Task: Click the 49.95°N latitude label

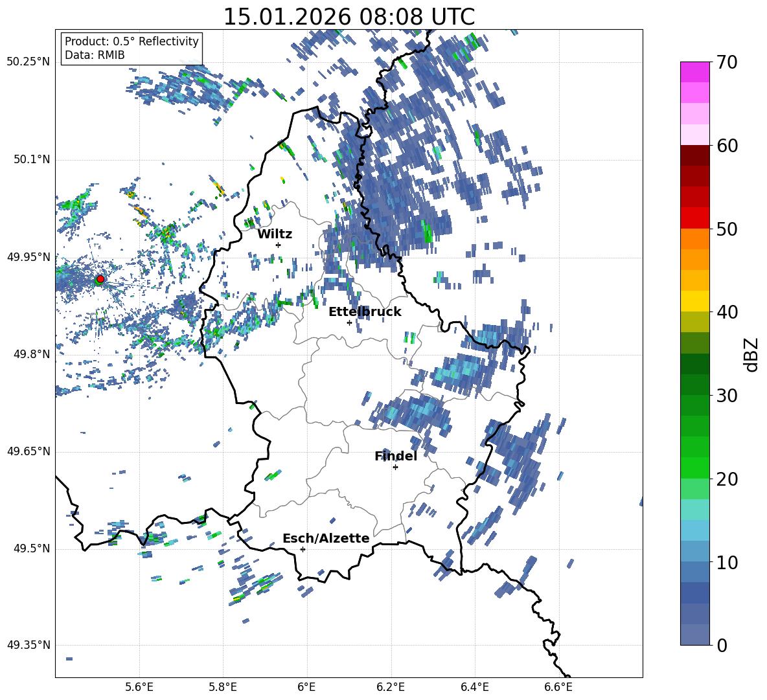Action: pos(29,257)
